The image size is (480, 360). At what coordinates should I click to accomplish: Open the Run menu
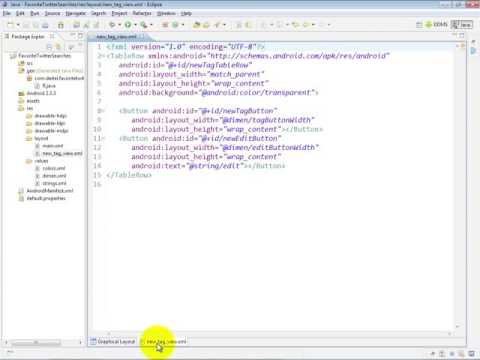pos(35,13)
